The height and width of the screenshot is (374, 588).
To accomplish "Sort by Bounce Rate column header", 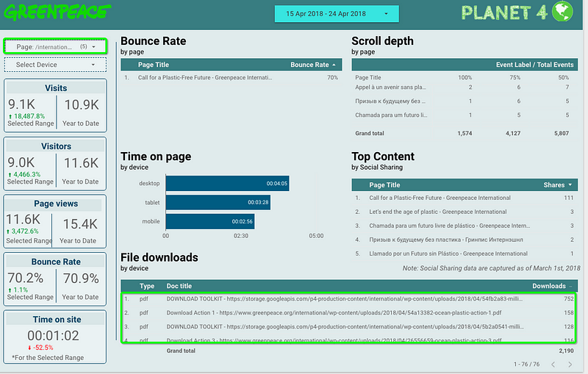I will coord(313,65).
